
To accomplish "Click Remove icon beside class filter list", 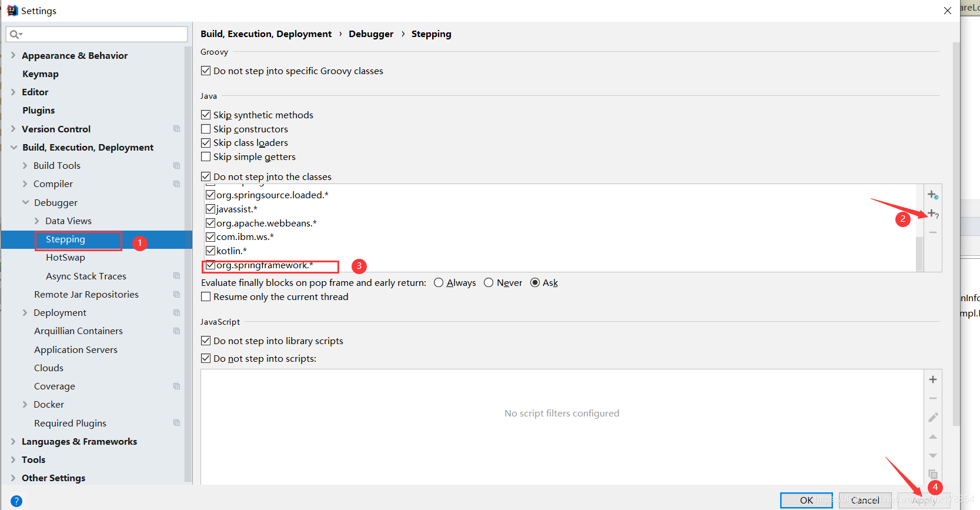I will pyautogui.click(x=933, y=233).
